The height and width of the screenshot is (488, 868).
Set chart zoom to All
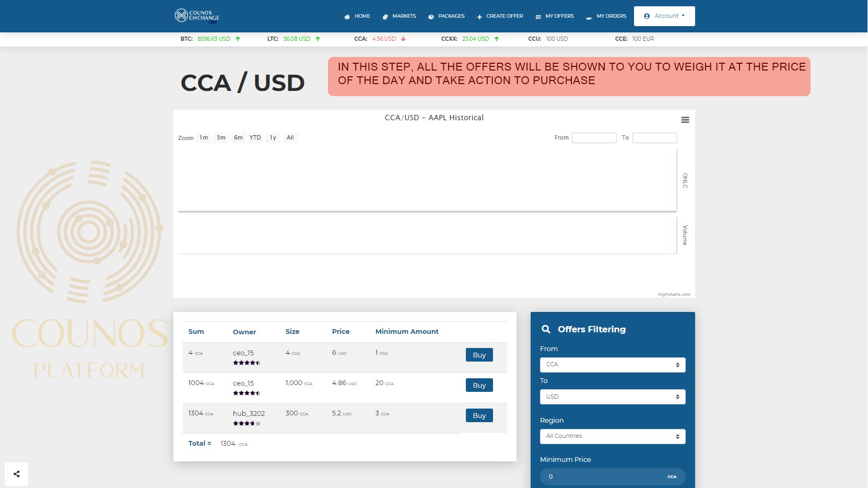click(x=290, y=138)
